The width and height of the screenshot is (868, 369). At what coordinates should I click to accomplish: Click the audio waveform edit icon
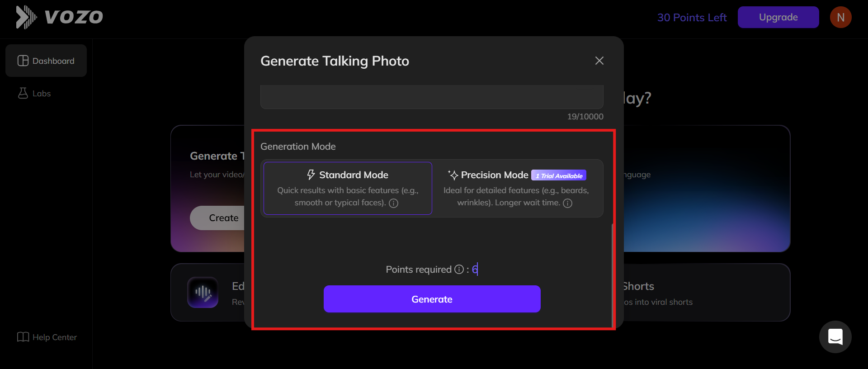[x=203, y=292]
